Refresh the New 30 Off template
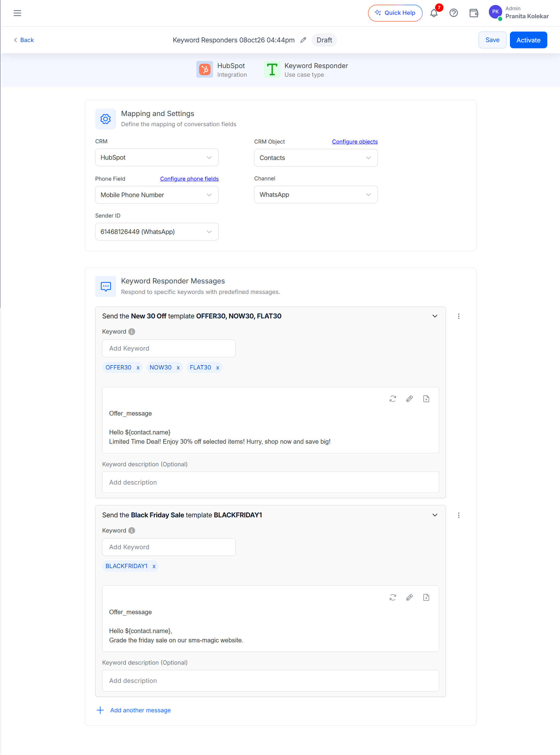The image size is (560, 755). [393, 399]
